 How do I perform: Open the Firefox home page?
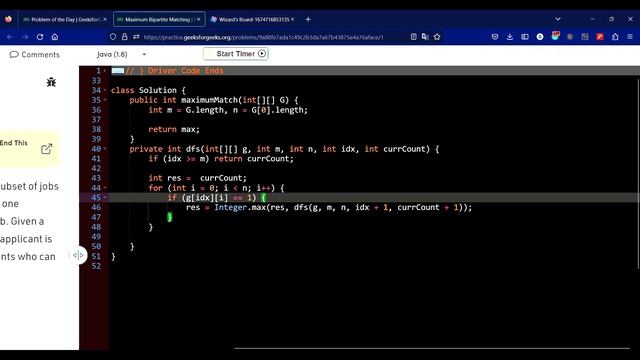point(55,37)
